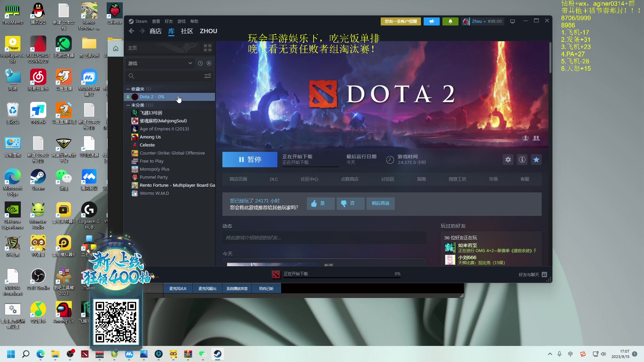Open NetEase Cloud Music desktop icon
The width and height of the screenshot is (644, 362).
[38, 80]
